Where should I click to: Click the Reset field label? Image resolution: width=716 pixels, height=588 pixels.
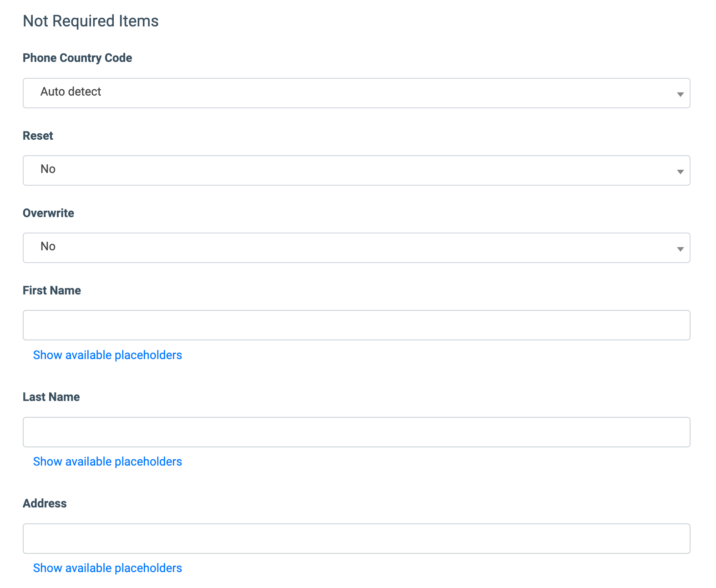(x=38, y=136)
